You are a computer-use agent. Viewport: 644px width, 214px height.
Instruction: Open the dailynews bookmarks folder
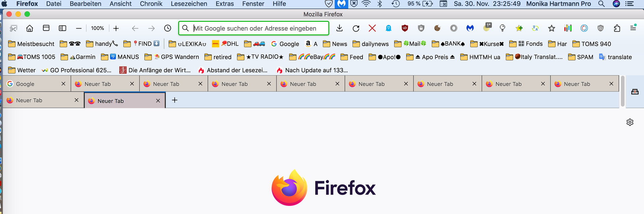point(371,44)
